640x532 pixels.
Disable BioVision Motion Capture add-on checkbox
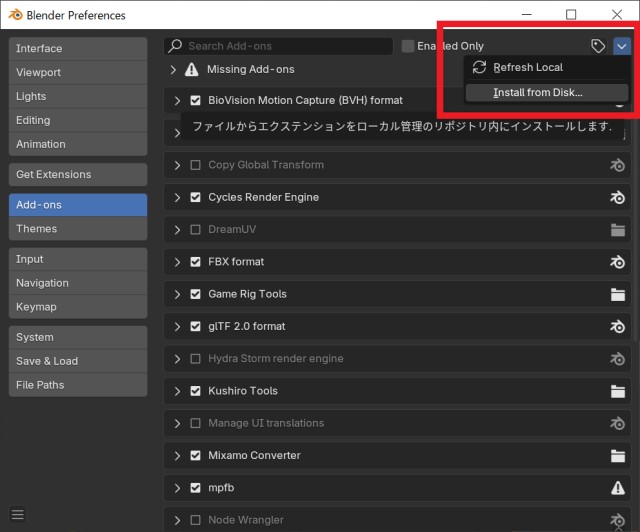pos(196,100)
